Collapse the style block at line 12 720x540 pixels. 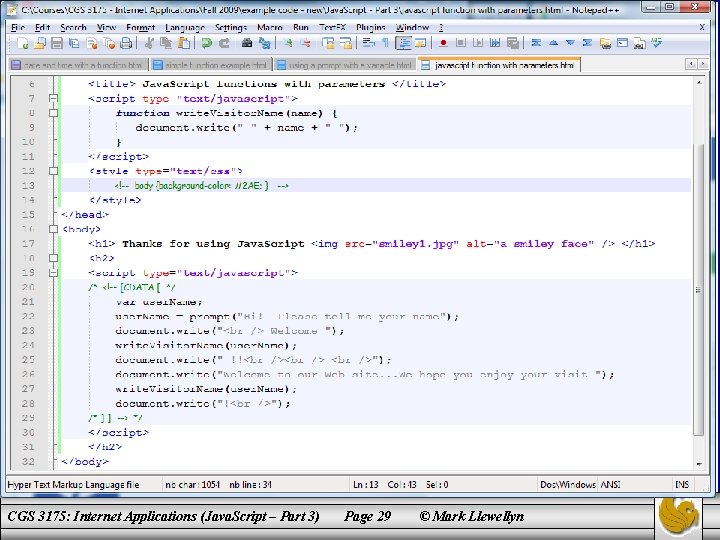coord(53,171)
